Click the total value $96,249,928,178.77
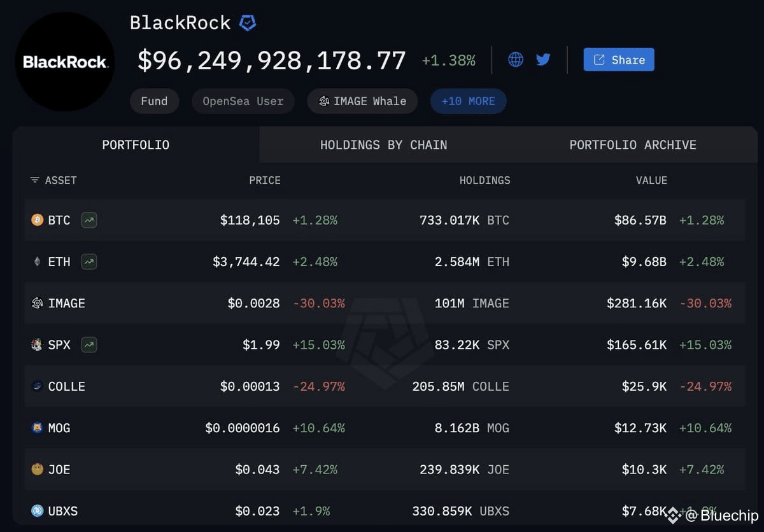The width and height of the screenshot is (764, 532). (272, 60)
